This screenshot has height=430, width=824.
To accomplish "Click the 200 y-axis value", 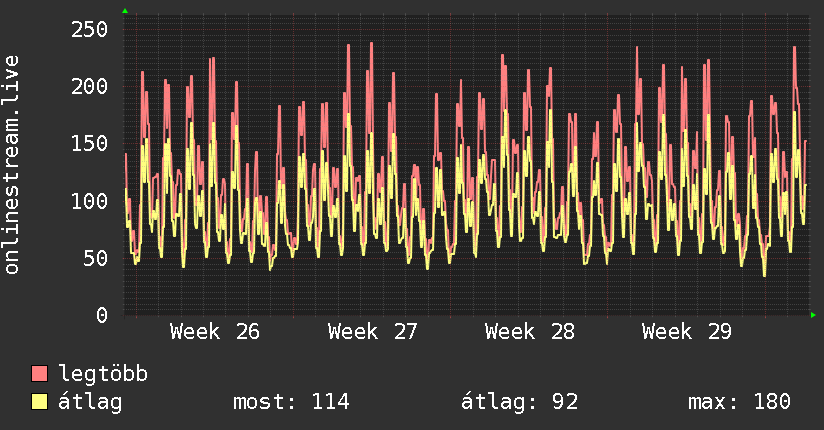I will click(89, 86).
